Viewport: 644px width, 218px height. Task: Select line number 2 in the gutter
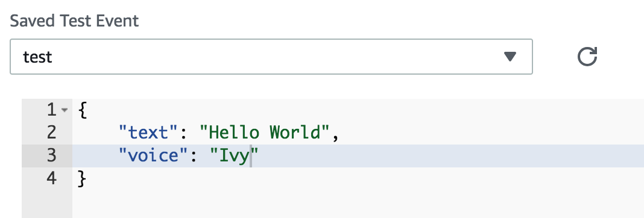pyautogui.click(x=51, y=132)
